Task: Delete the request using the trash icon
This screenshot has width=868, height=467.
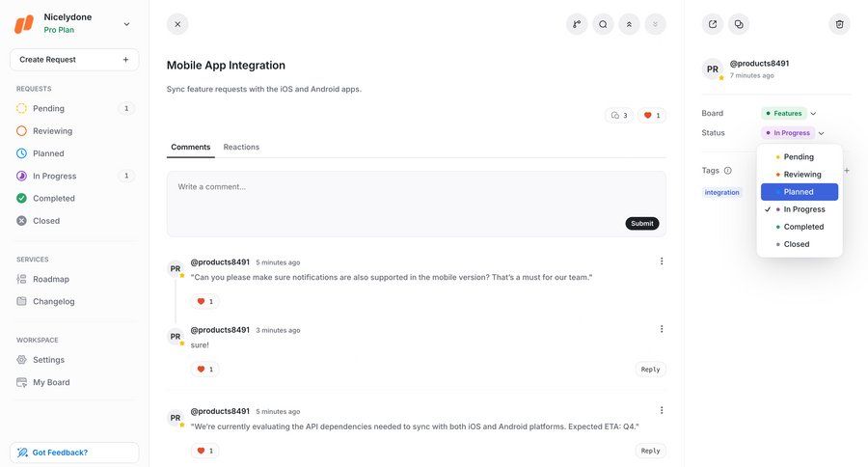Action: click(839, 24)
